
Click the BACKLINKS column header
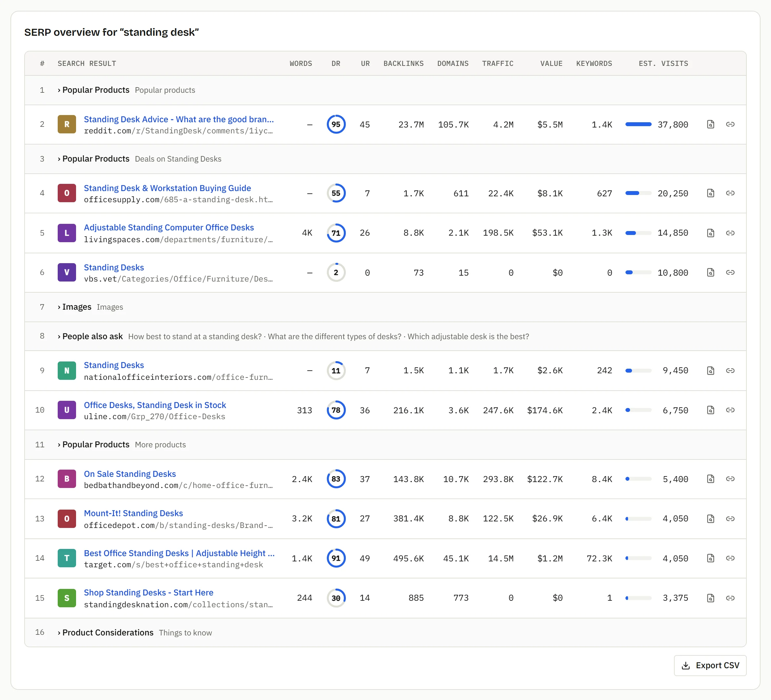pyautogui.click(x=404, y=64)
